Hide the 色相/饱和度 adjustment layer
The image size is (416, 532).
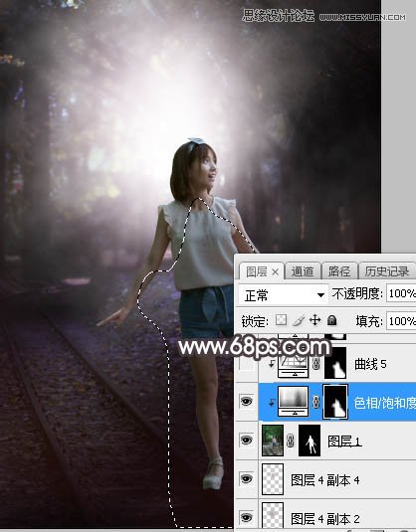(247, 402)
